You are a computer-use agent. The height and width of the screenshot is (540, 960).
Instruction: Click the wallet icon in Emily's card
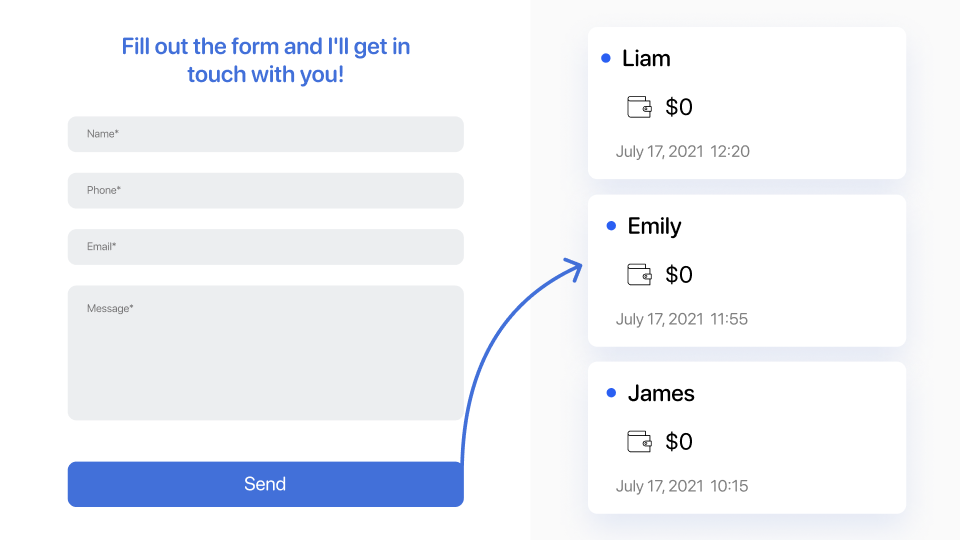tap(639, 274)
